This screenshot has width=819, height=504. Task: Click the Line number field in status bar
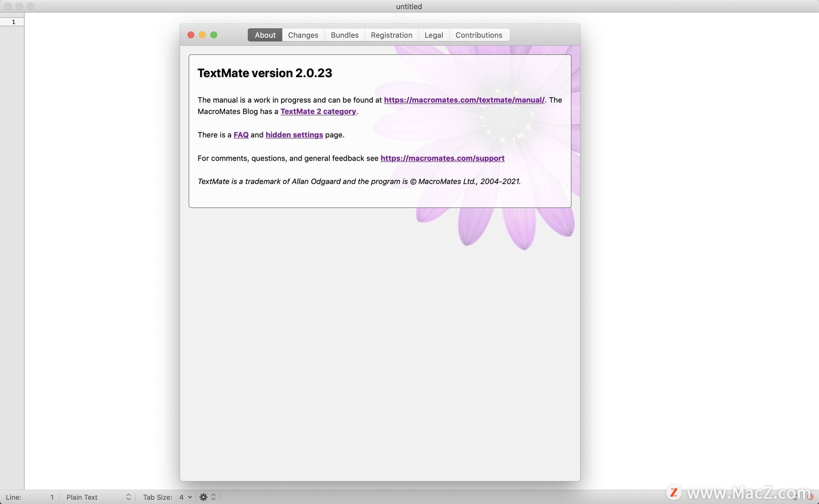click(x=30, y=497)
